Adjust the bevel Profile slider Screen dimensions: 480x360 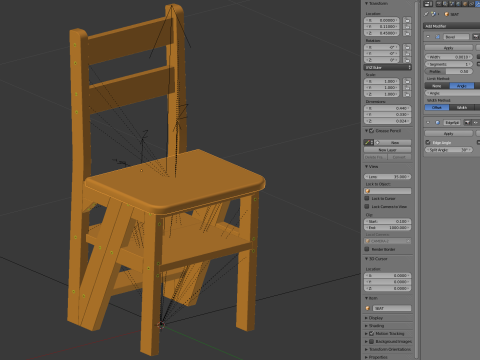[449, 71]
